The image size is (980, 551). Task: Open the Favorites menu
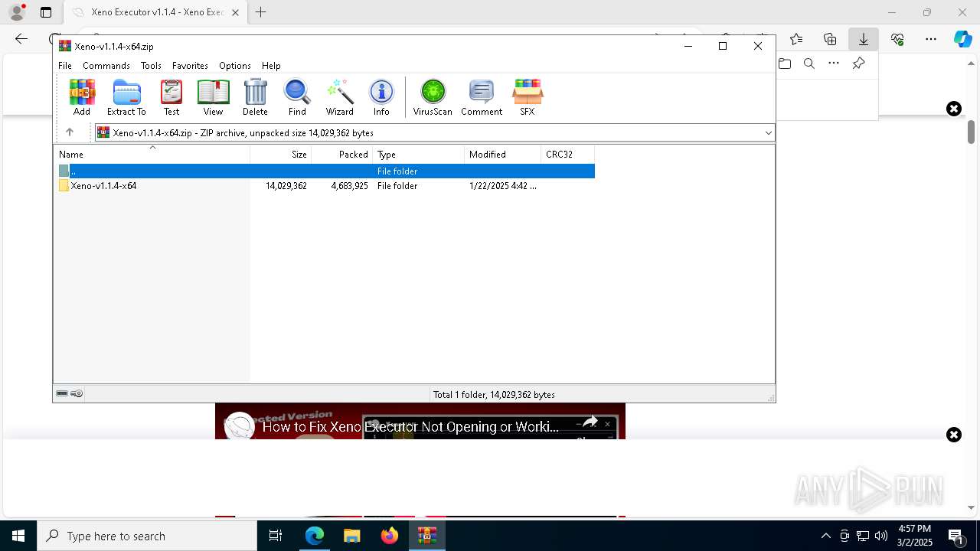190,66
